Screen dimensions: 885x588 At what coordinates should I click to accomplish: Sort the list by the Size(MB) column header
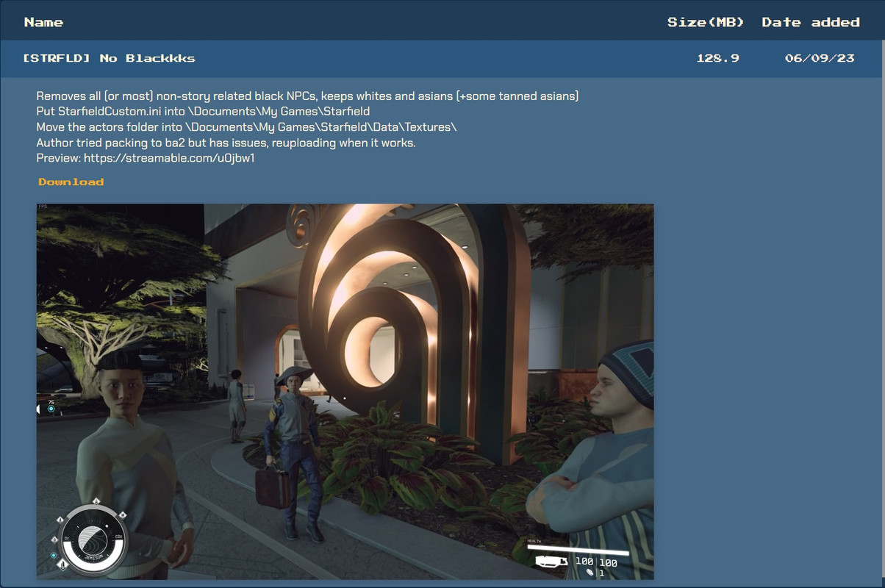[x=706, y=22]
